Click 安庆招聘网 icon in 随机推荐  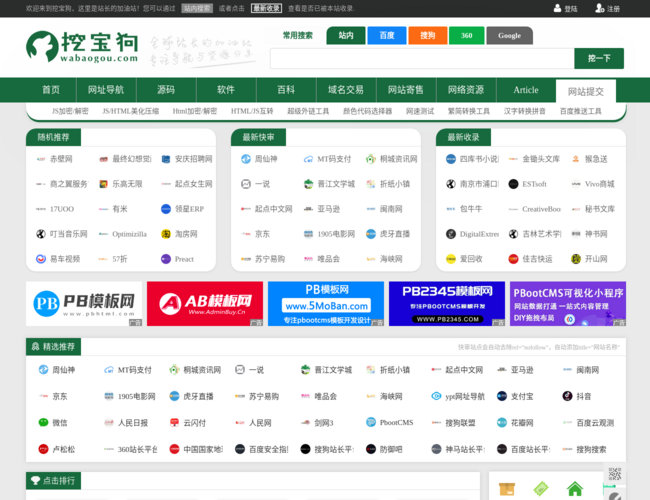point(166,159)
